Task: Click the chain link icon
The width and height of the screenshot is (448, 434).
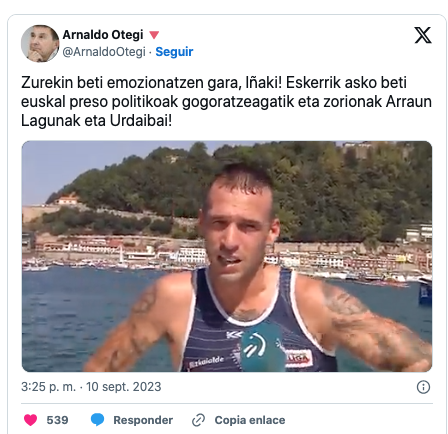Action: pos(198,420)
